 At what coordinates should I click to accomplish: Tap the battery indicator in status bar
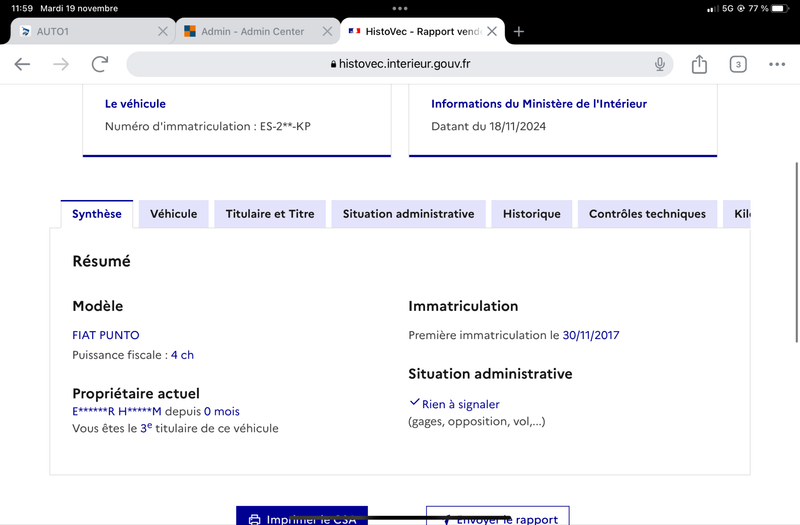coord(781,8)
